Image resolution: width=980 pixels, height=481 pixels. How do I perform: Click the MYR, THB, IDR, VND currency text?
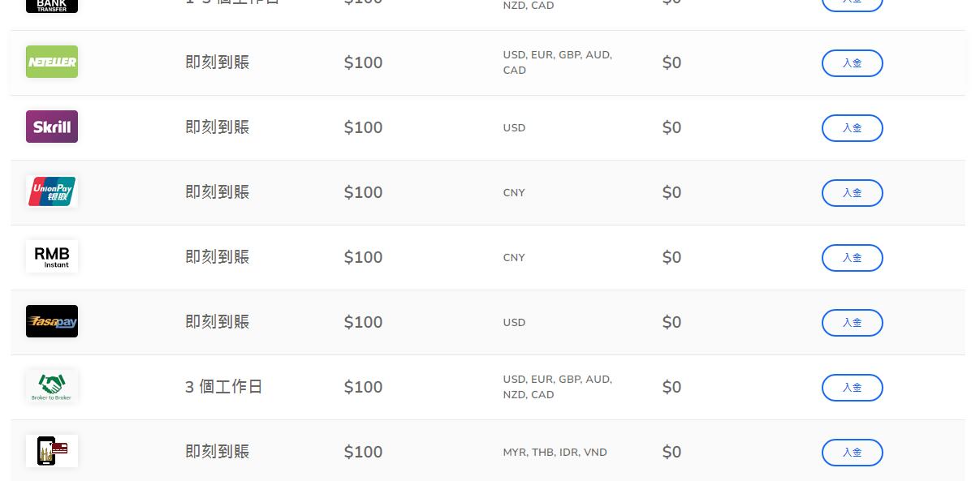[555, 452]
